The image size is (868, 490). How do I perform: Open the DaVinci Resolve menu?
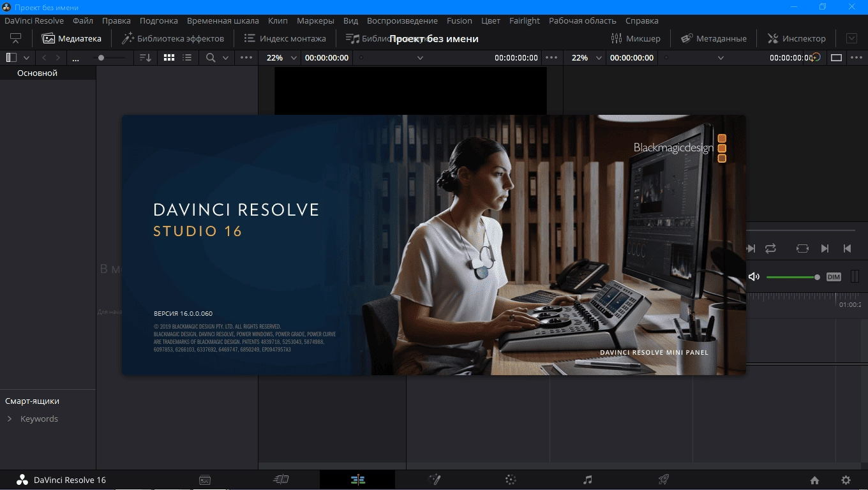tap(34, 20)
